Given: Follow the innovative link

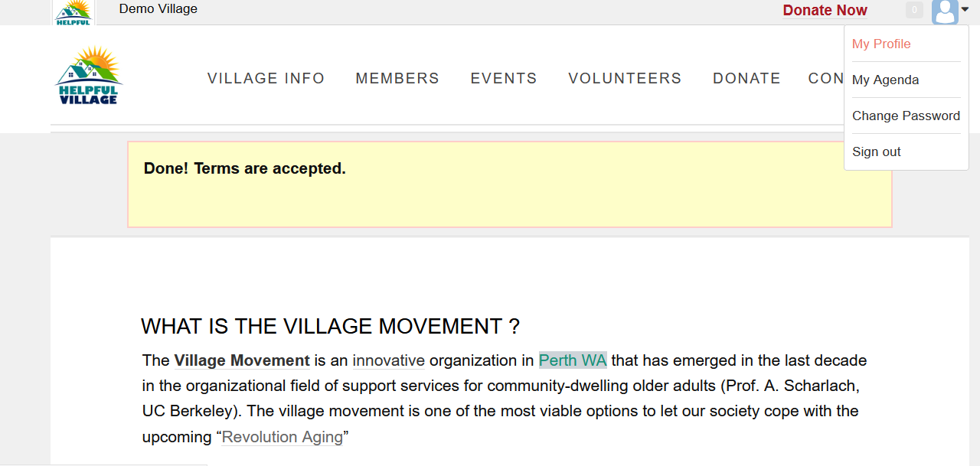Looking at the screenshot, I should [x=388, y=360].
